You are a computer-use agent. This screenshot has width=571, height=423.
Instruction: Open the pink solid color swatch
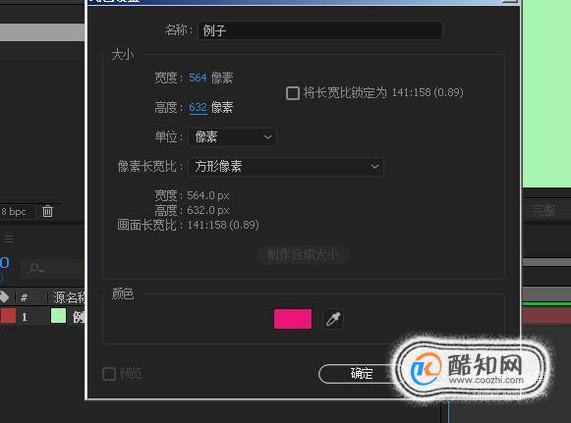(x=292, y=319)
